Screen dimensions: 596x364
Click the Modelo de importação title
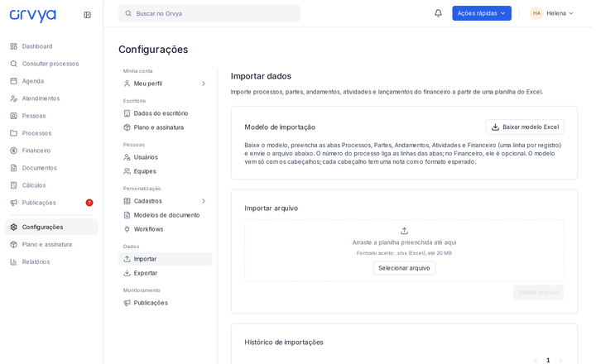click(x=280, y=127)
